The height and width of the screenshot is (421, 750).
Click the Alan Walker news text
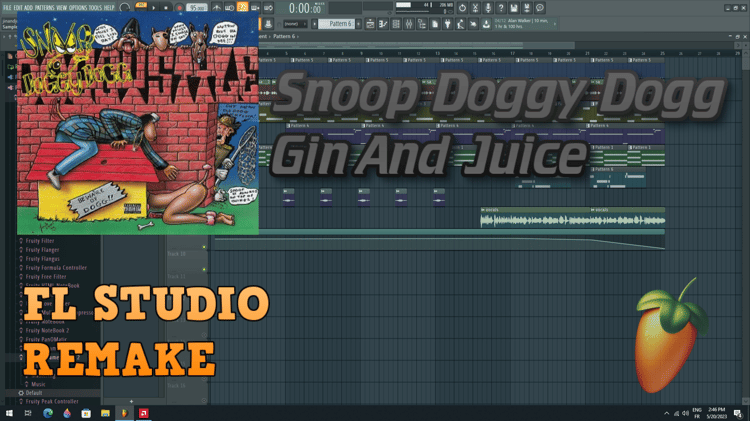tap(521, 24)
